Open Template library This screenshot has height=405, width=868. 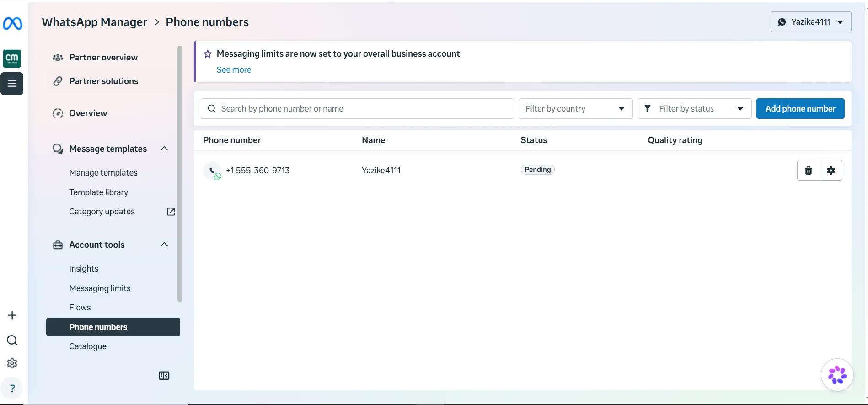(99, 192)
